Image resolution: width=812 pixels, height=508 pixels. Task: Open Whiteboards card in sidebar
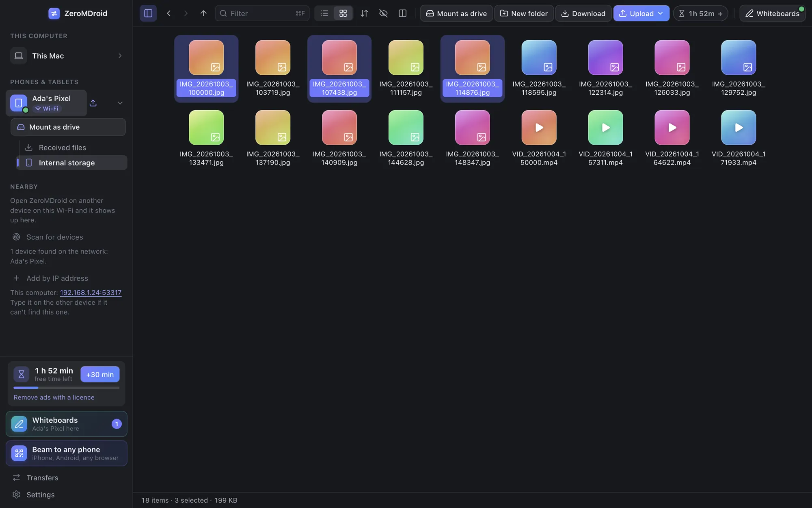tap(67, 424)
